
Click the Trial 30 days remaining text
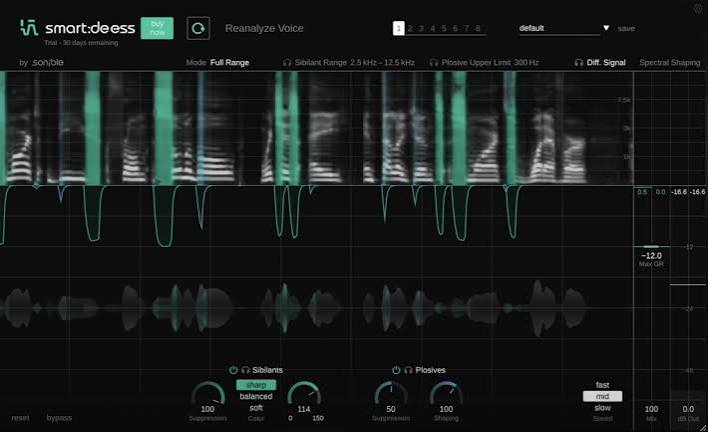click(x=81, y=43)
